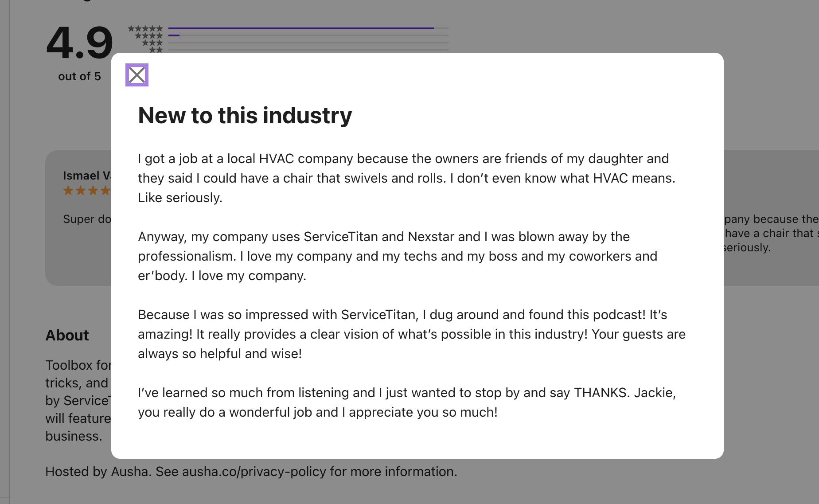819x504 pixels.
Task: Click the partially hidden review card on the right
Action: click(771, 233)
